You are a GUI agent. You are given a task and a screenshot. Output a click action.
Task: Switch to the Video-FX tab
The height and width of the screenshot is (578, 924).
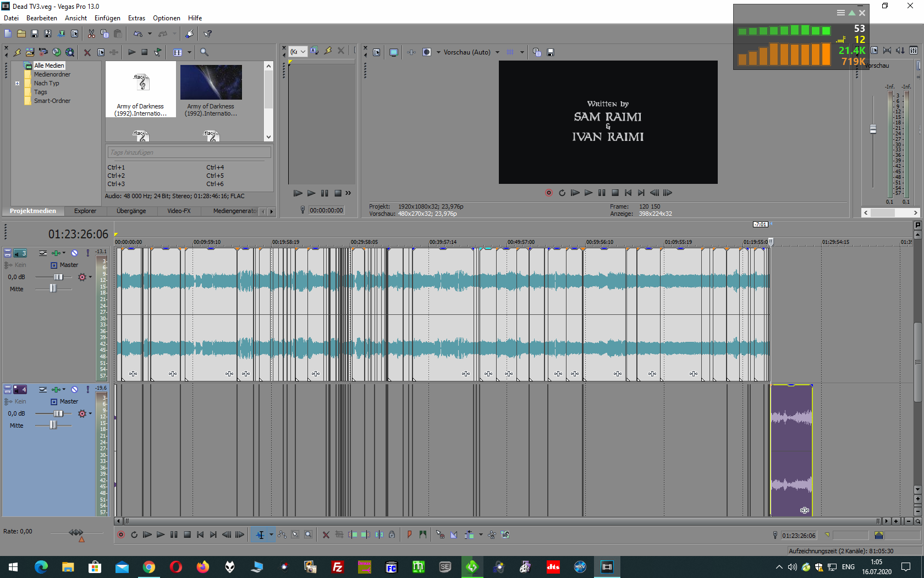179,211
